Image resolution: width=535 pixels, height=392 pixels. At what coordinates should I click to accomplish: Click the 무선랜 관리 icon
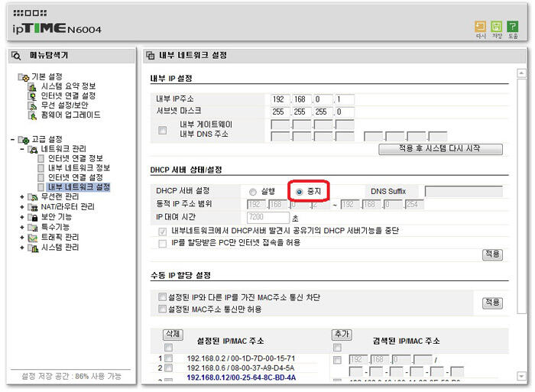[33, 197]
